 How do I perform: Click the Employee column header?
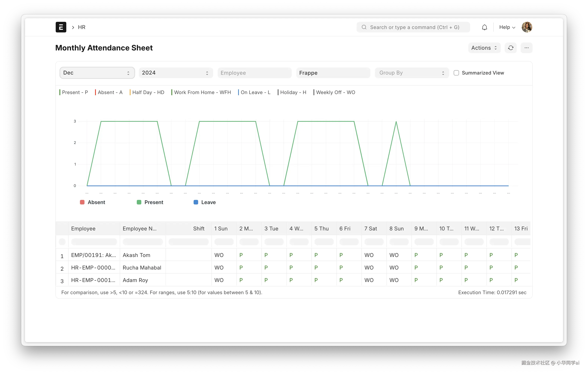(83, 229)
